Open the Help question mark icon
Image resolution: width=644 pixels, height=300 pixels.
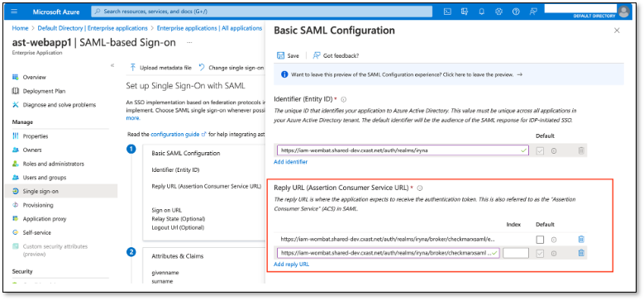click(516, 12)
